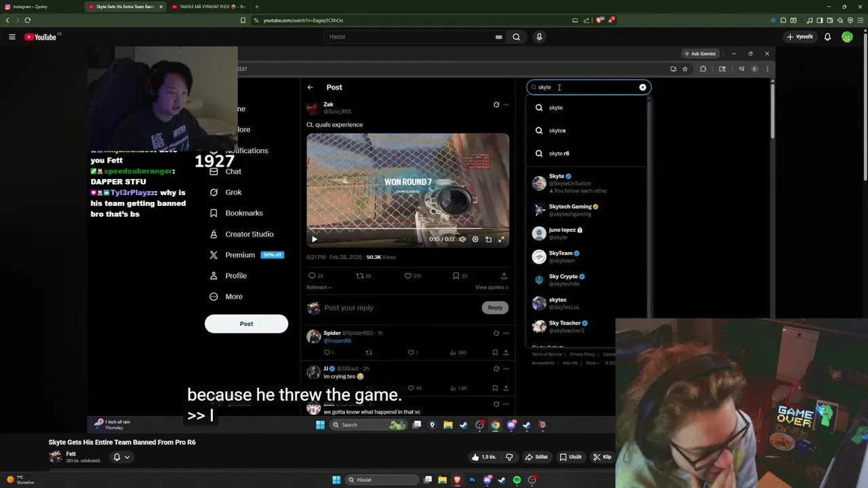Screen dimensions: 868x488
Task: Start voice search with microphone icon
Action: tap(539, 37)
